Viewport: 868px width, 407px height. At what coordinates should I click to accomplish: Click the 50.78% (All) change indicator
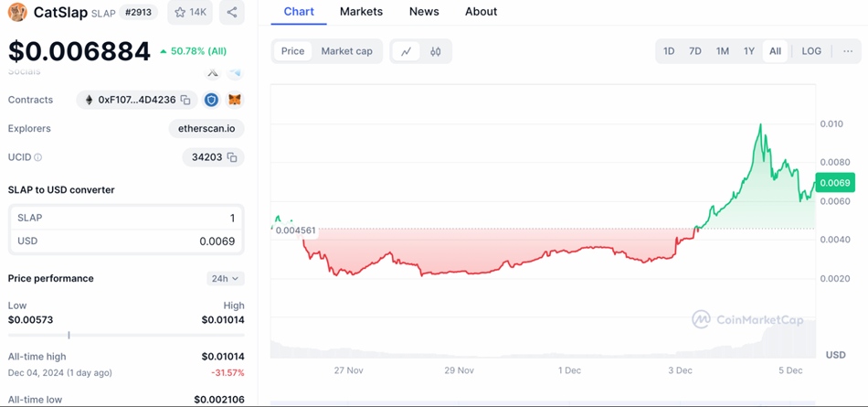point(193,51)
